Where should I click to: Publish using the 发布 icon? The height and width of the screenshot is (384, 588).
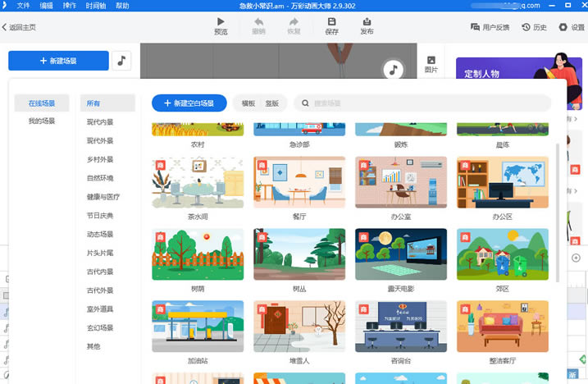click(367, 22)
